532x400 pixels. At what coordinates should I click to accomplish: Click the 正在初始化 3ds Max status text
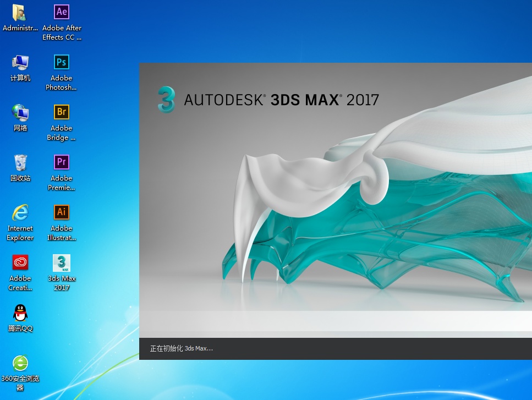click(182, 348)
